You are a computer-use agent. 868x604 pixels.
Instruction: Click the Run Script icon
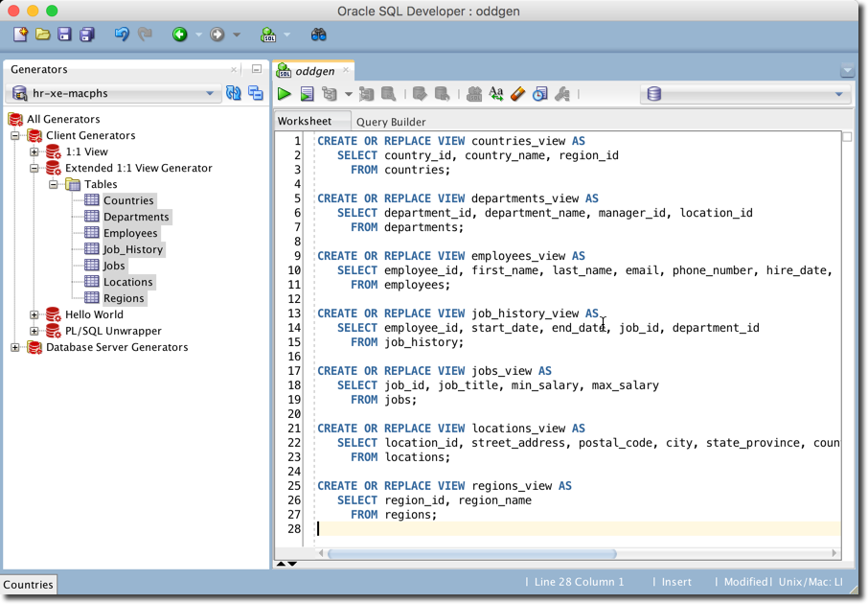307,94
